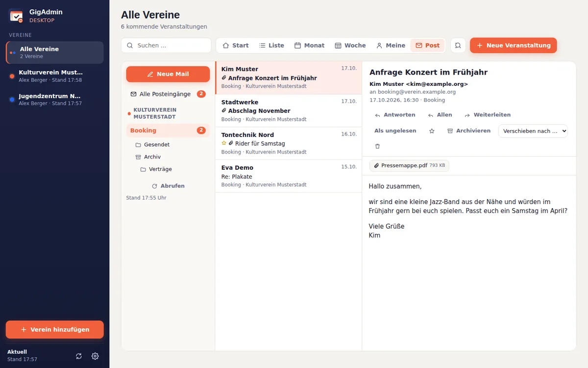Show the Meine tab

391,45
